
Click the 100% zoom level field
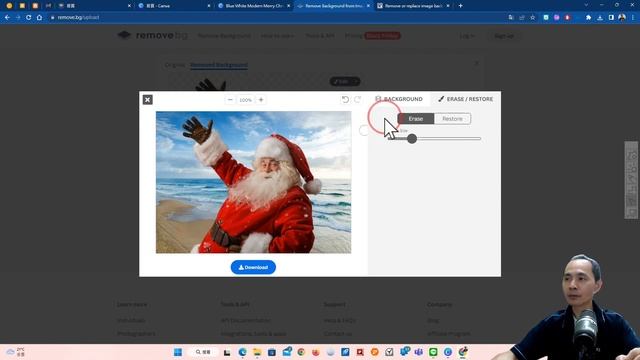(x=245, y=100)
